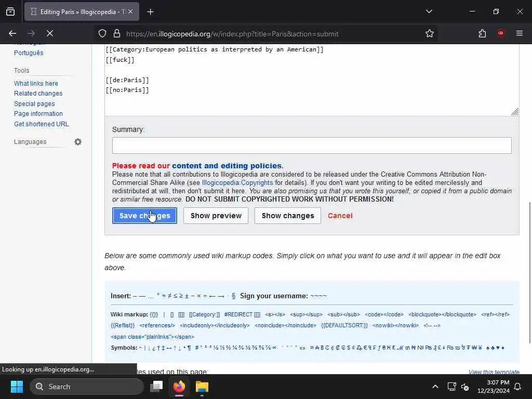Insert <noinclude></noinclude> markup

(285, 325)
